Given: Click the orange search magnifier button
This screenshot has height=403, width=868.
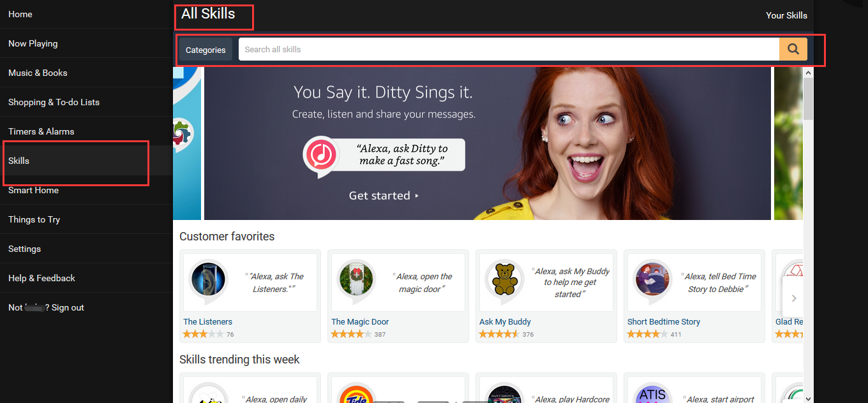Looking at the screenshot, I should coord(793,49).
